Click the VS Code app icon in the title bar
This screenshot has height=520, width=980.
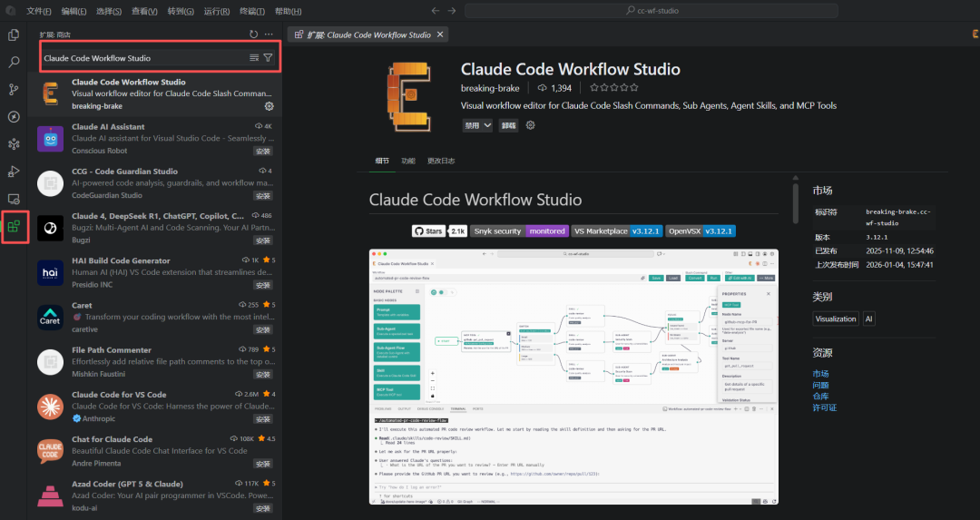tap(11, 11)
